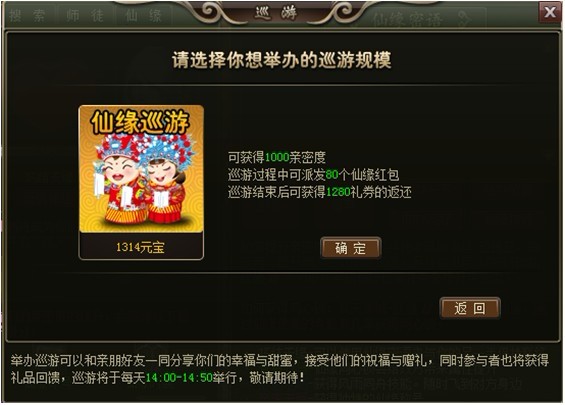565x405 pixels.
Task: Click the 确定 confirm button
Action: tap(351, 248)
